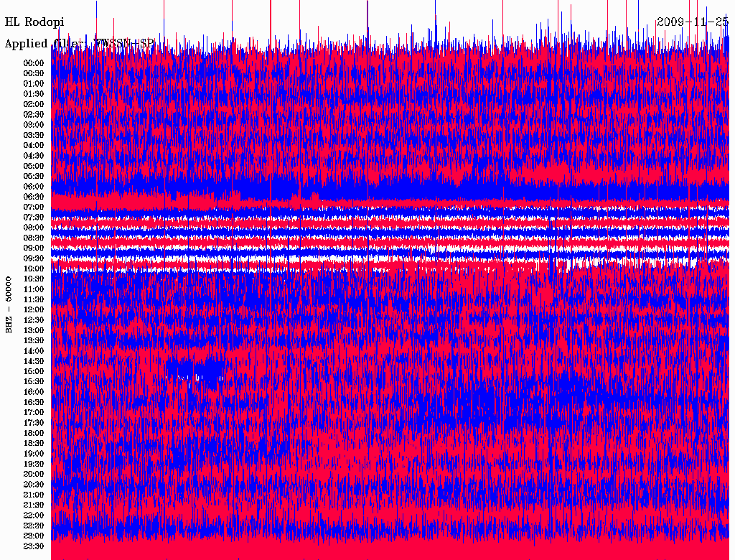This screenshot has width=735, height=560.
Task: Click the date label 2009-11-25
Action: tap(693, 22)
